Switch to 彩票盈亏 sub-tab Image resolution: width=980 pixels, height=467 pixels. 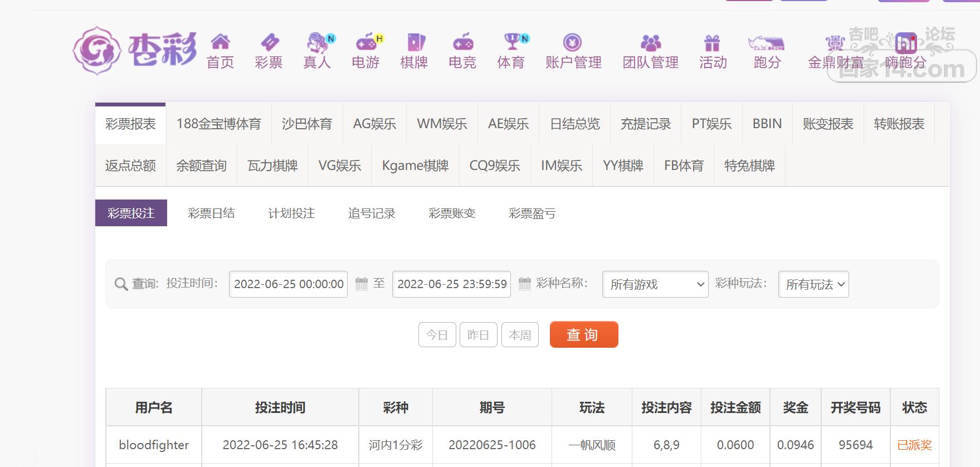(x=532, y=213)
